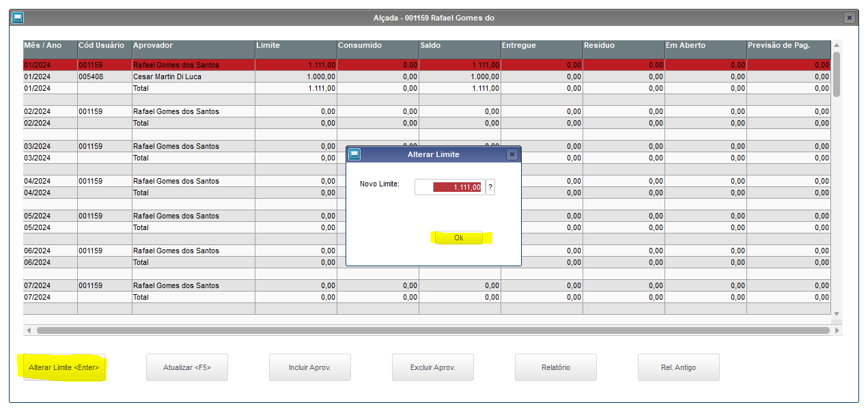Screen dimensions: 868x411
Task: Click the Saldo column header
Action: pos(460,49)
